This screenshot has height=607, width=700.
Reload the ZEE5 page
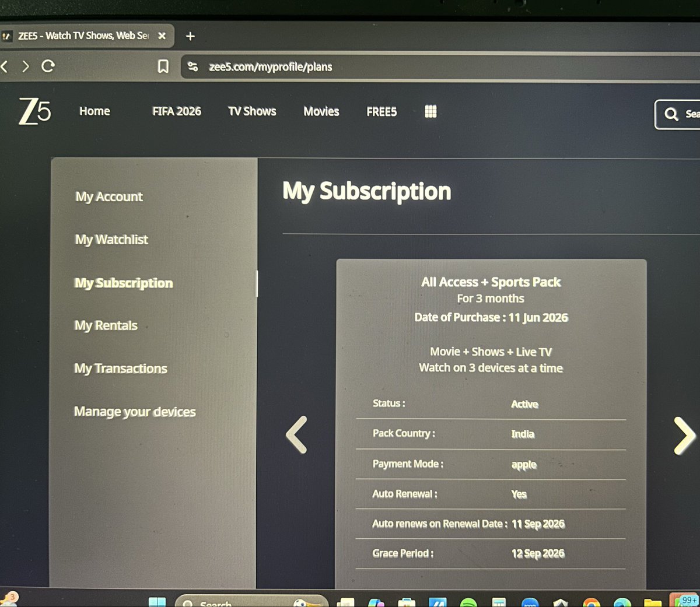[48, 66]
